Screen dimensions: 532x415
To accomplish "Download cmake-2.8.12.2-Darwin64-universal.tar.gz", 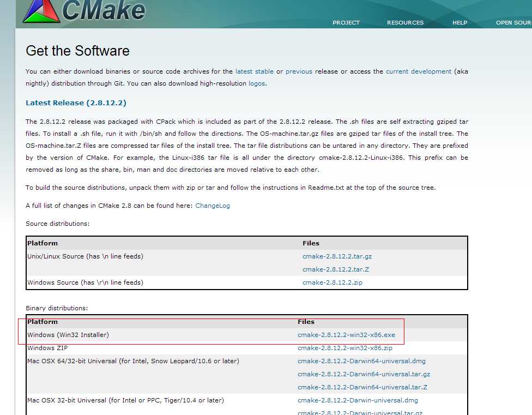I will pos(364,374).
